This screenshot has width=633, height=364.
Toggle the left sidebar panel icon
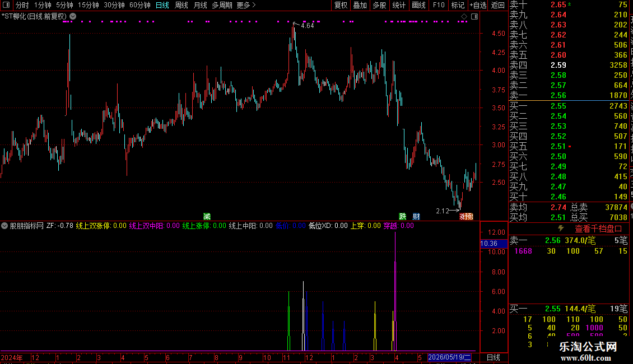click(x=6, y=5)
